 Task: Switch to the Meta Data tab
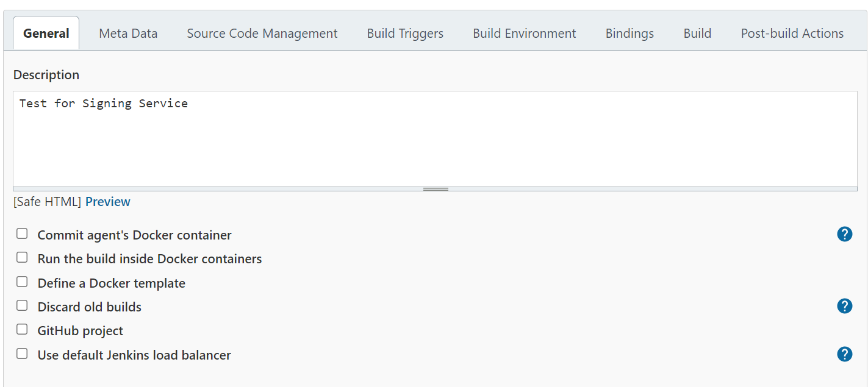[128, 34]
